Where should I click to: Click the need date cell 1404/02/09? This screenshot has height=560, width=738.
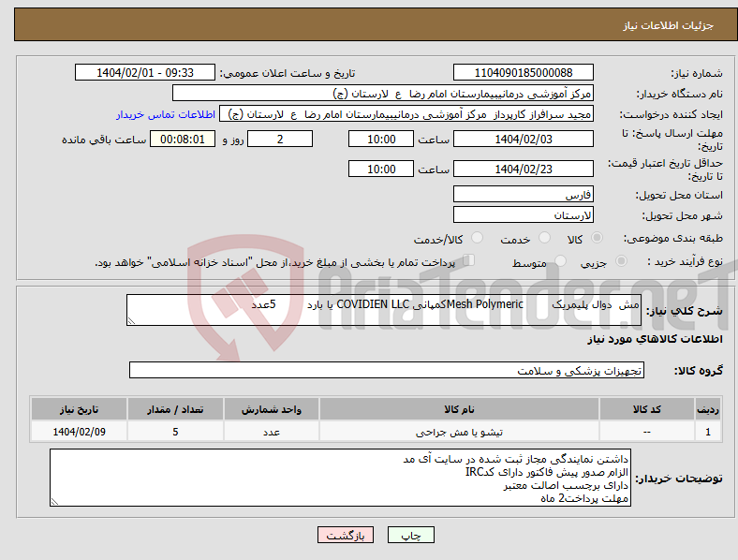pyautogui.click(x=79, y=432)
